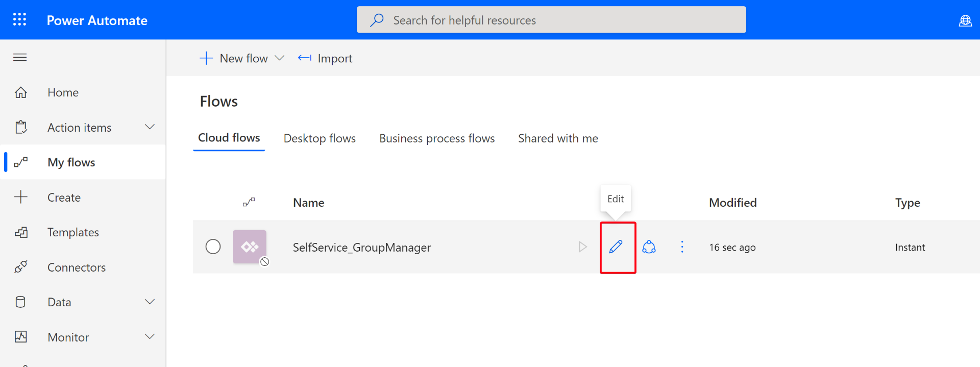Click the New flow plus icon
Screen dimensions: 980x367
point(206,58)
